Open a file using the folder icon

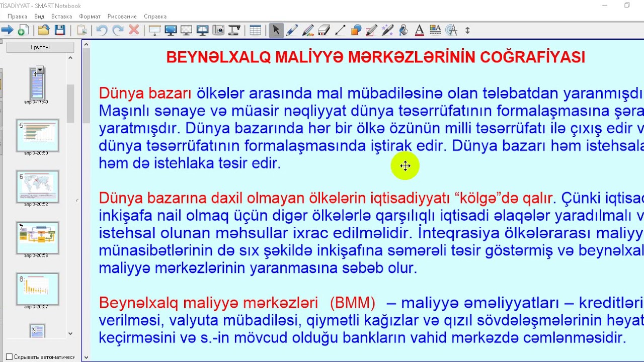point(44,30)
